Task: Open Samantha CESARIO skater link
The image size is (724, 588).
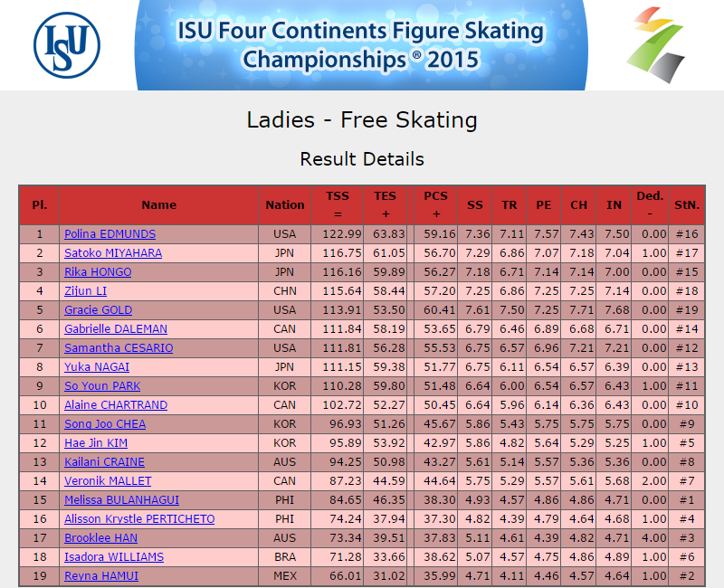Action: click(x=119, y=347)
